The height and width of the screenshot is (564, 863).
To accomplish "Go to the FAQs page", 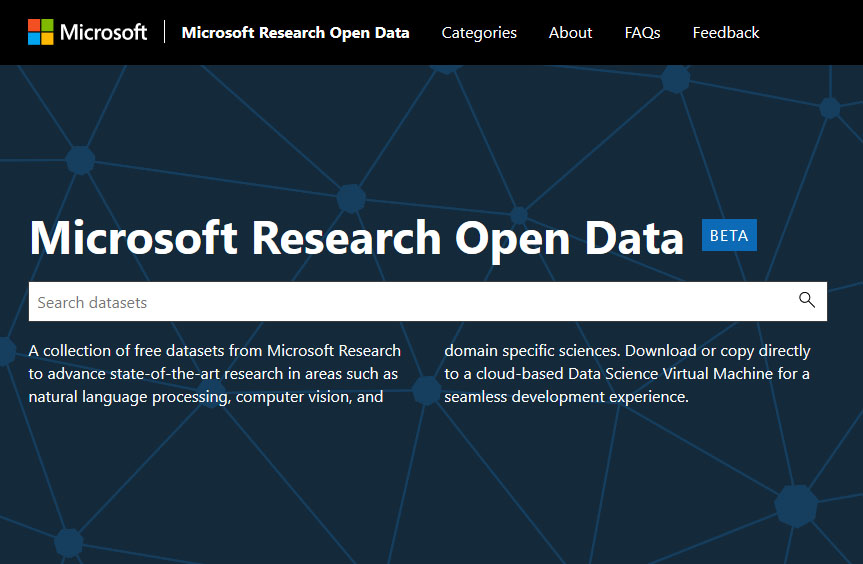I will [x=642, y=32].
